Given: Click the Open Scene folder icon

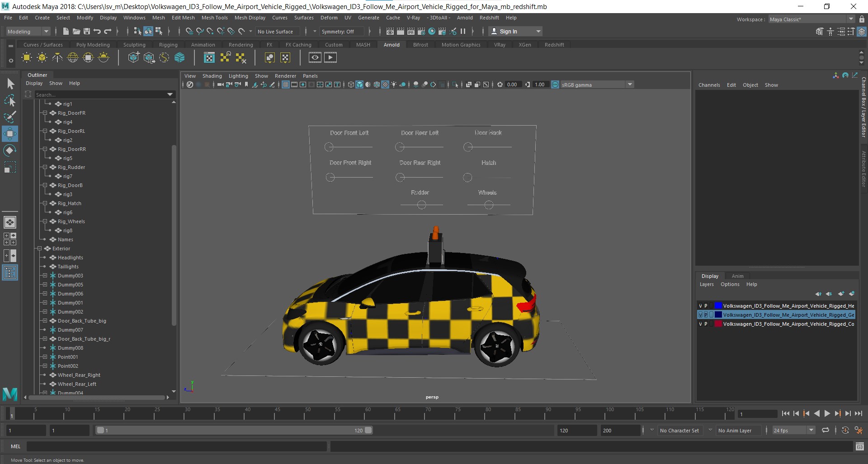Looking at the screenshot, I should pyautogui.click(x=76, y=31).
